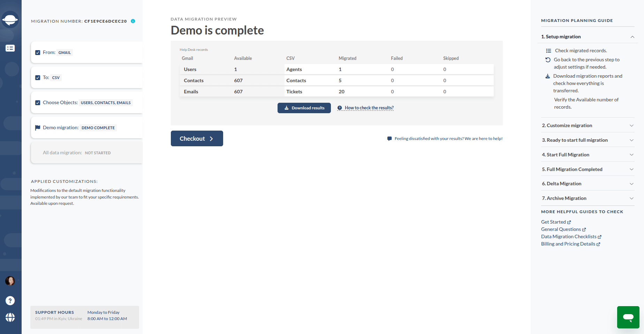Open the Billing and Pricing Details link

coord(568,244)
